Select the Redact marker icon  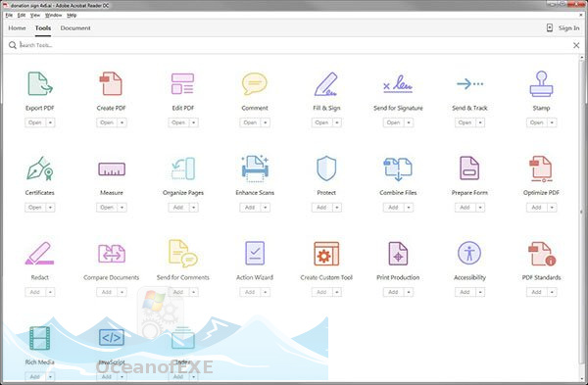pos(40,254)
